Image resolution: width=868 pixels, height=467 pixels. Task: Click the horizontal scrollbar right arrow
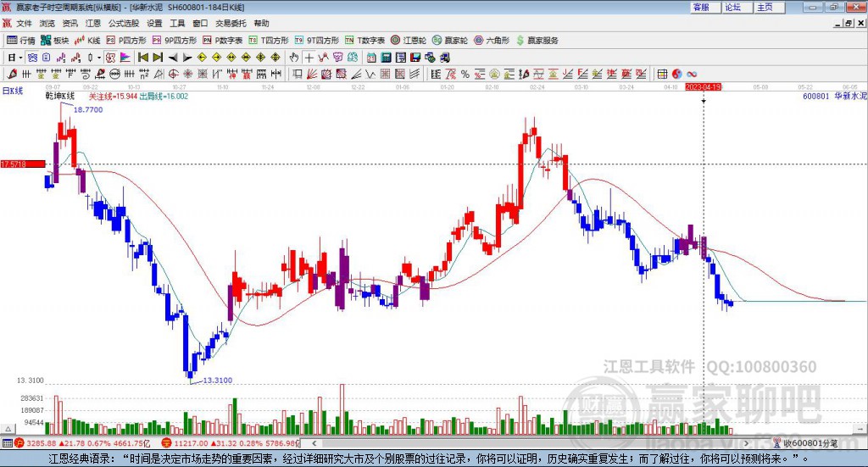(746, 443)
